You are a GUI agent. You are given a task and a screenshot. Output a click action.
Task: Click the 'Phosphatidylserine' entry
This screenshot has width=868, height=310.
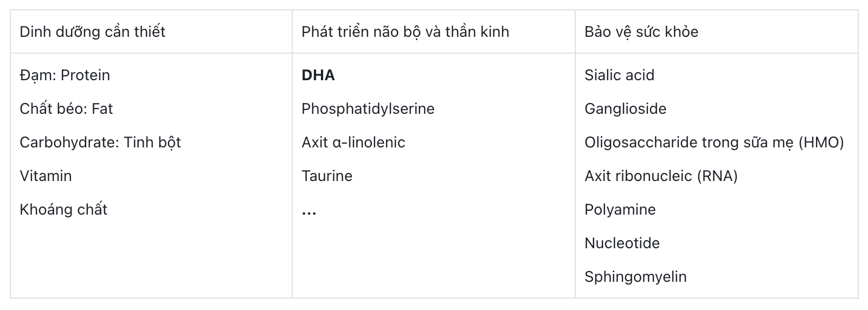pyautogui.click(x=368, y=108)
